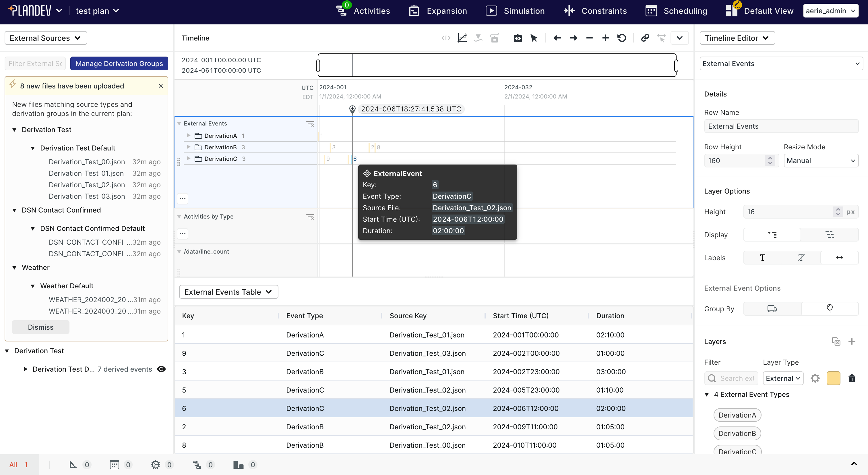
Task: Click the screenshot/capture icon in the Timeline toolbar
Action: [x=518, y=38]
